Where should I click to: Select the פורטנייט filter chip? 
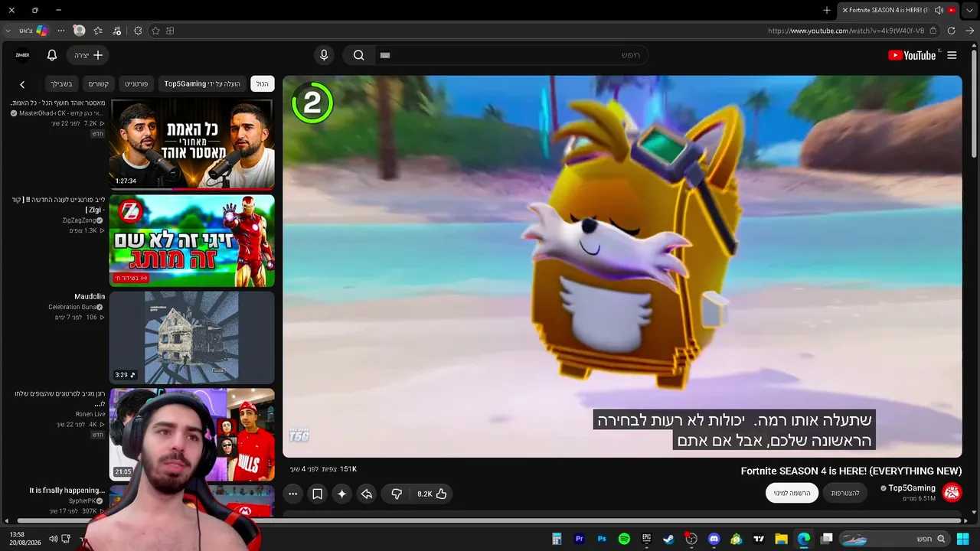tap(136, 83)
